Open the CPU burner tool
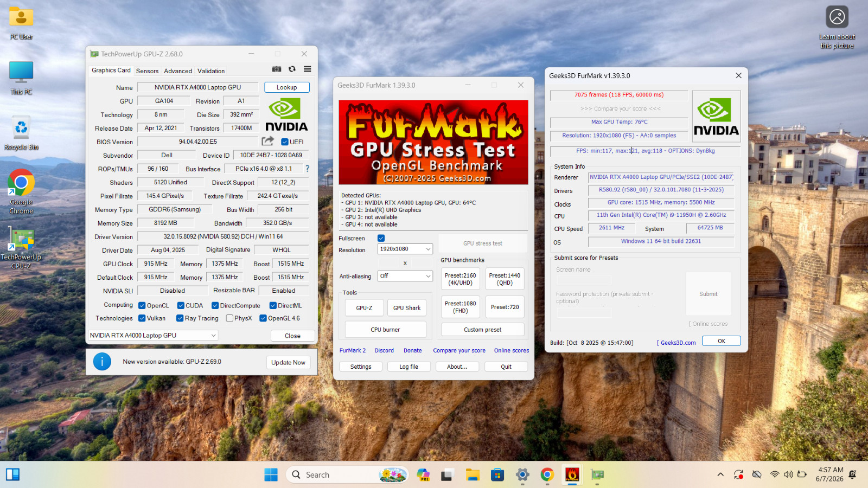 (x=385, y=330)
